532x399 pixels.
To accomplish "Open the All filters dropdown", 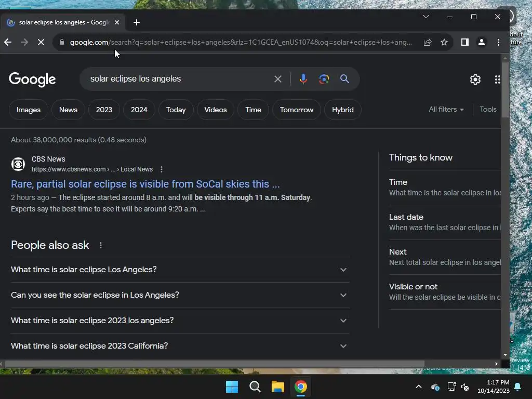I will [x=446, y=110].
